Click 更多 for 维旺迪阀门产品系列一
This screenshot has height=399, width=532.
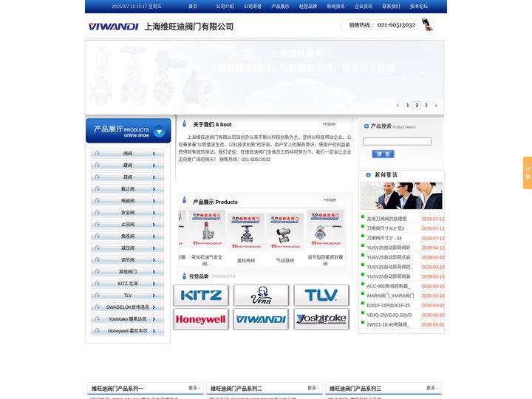pyautogui.click(x=194, y=388)
